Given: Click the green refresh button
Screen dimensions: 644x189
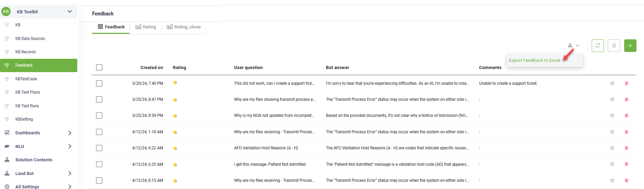Looking at the screenshot, I should 598,45.
